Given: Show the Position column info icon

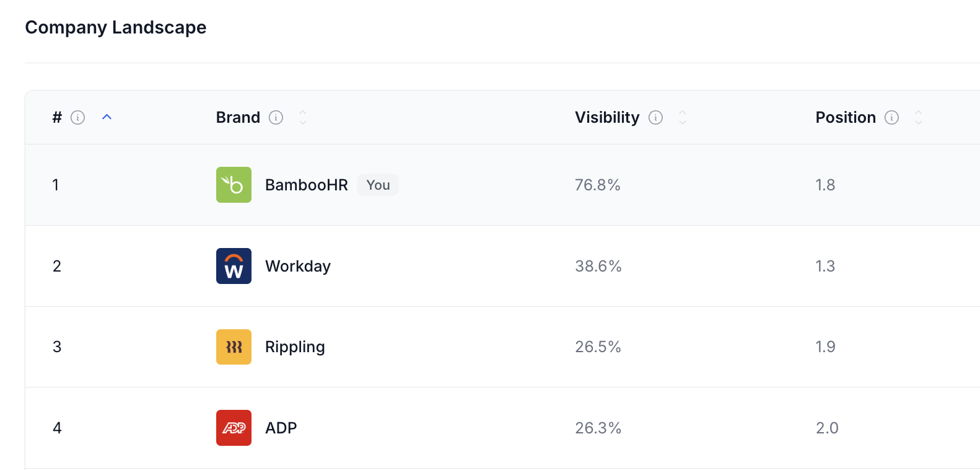Looking at the screenshot, I should coord(891,118).
